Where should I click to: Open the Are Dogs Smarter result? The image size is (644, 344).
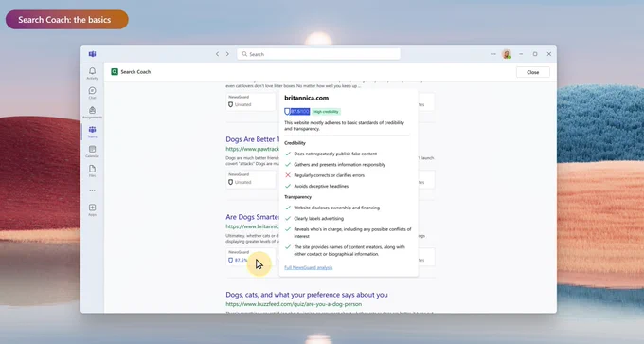[252, 217]
